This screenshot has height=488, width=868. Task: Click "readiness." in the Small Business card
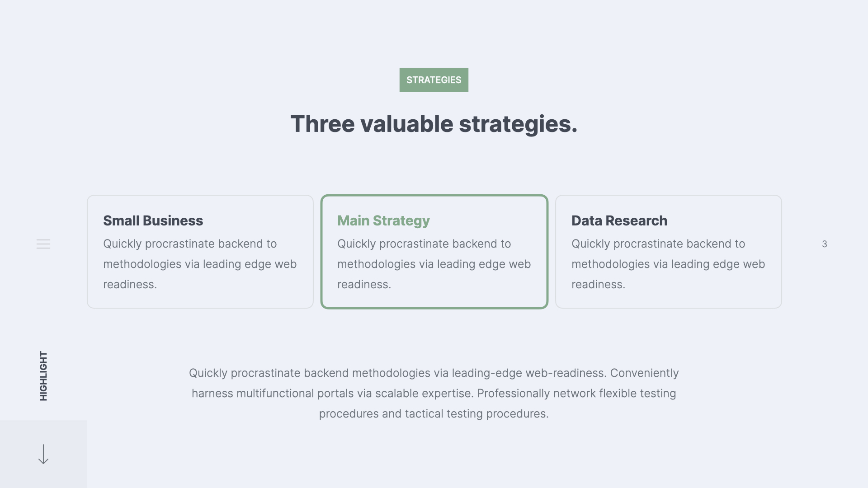point(130,285)
